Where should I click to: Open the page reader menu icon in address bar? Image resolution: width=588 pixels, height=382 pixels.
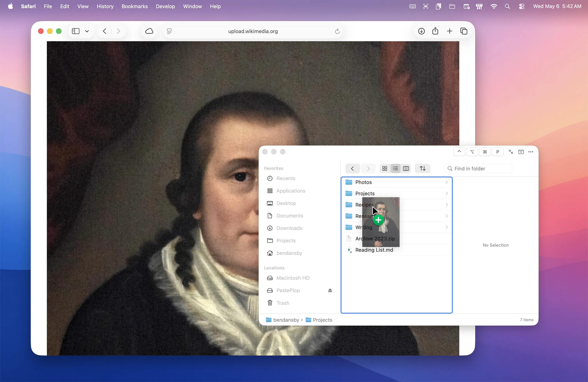169,31
